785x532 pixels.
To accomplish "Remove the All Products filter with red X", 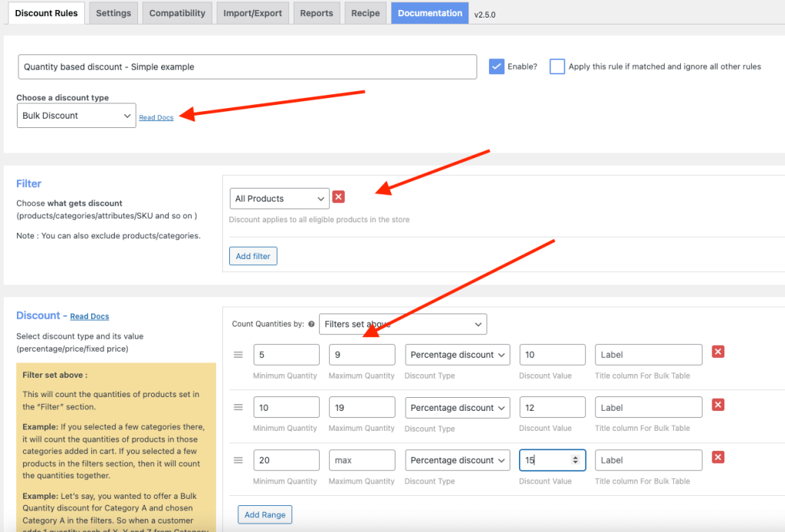I will (x=339, y=197).
